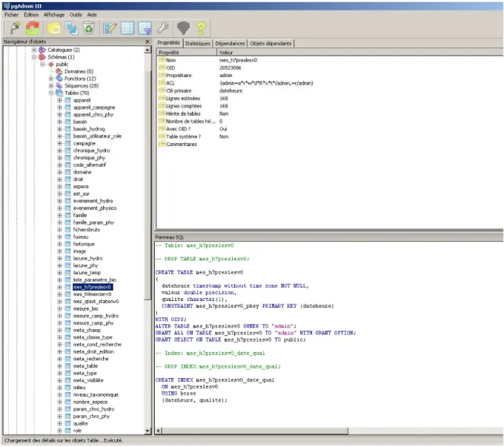Select the evenement_physico table
The image size is (504, 447).
tap(95, 208)
